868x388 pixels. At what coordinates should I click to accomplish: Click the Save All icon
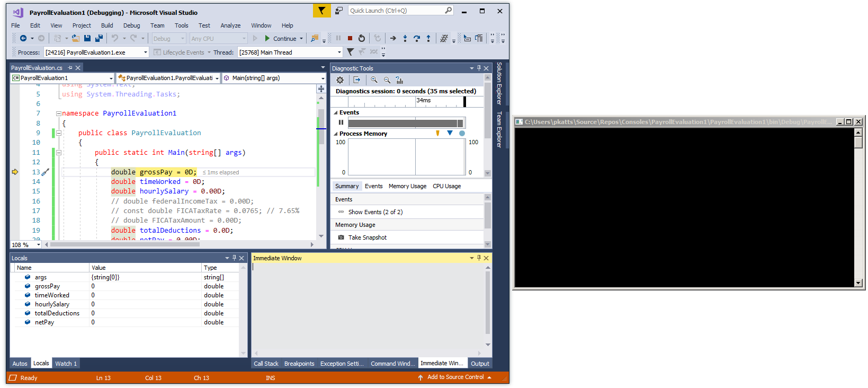[x=99, y=38]
